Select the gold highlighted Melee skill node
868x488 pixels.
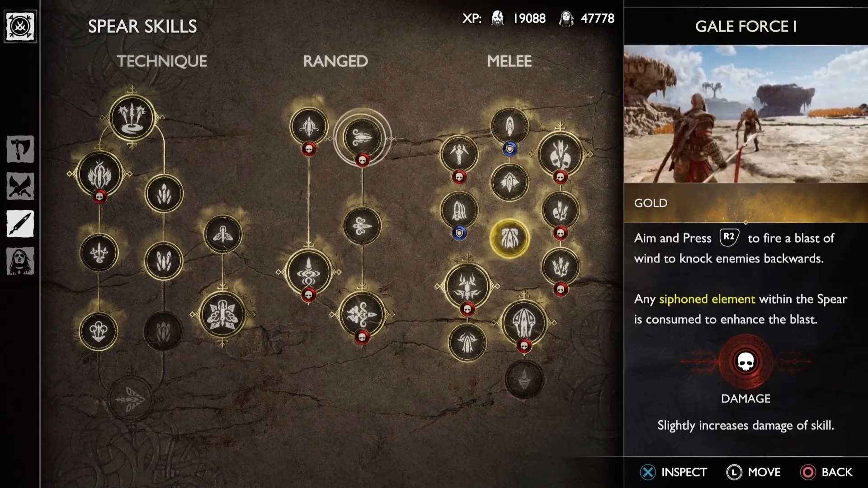point(509,239)
